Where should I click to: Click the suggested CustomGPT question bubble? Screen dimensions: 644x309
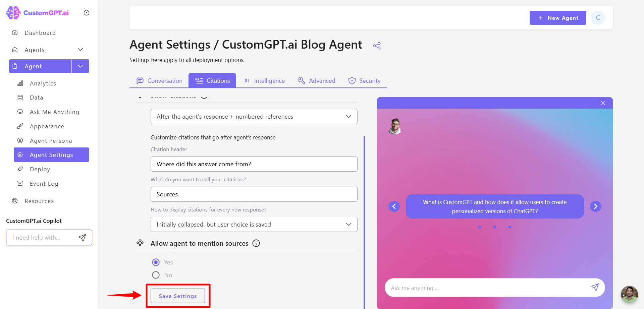495,206
